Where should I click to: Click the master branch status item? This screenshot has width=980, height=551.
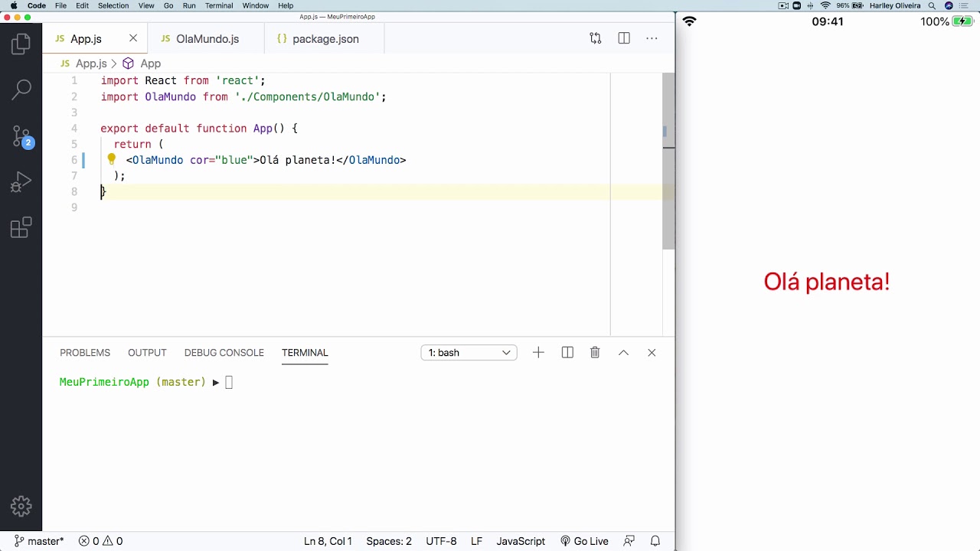(x=39, y=541)
